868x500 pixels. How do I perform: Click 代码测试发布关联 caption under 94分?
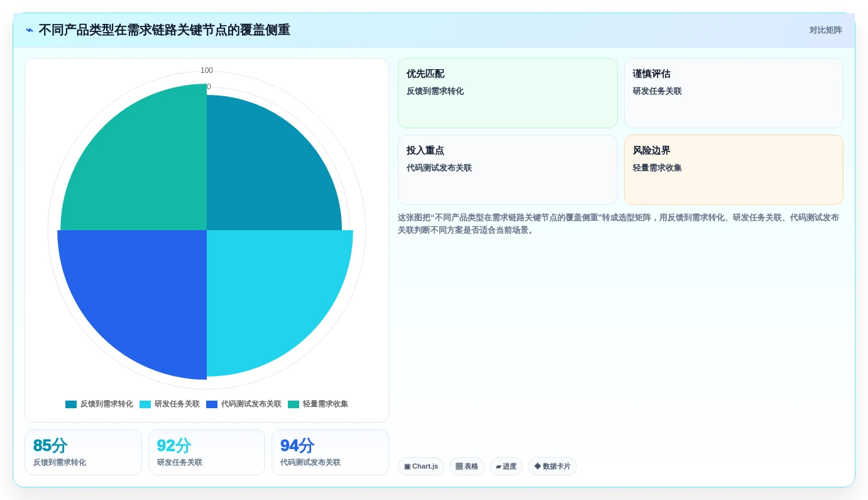(310, 462)
